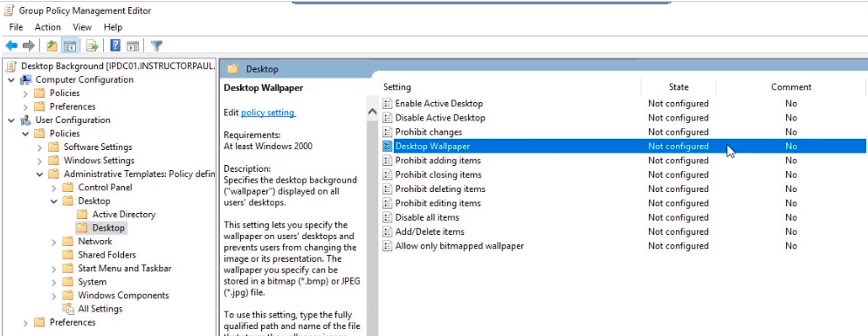
Task: Select the Control Panel tree folder
Action: pyautogui.click(x=105, y=187)
